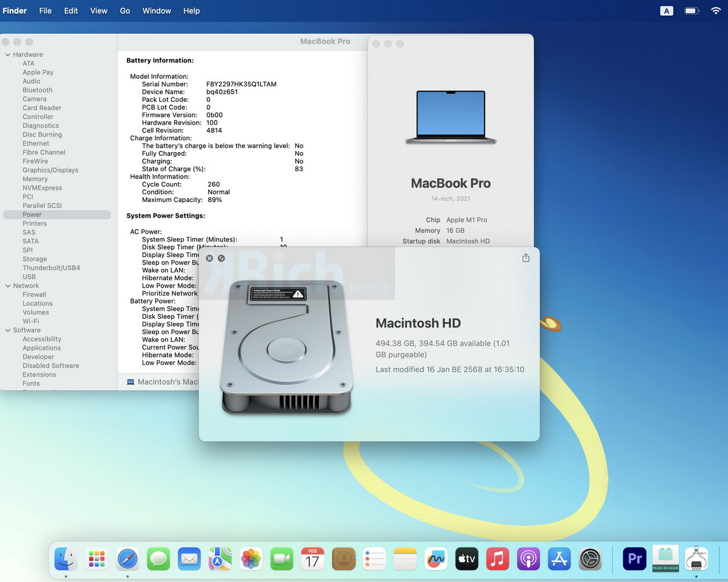This screenshot has width=728, height=582.
Task: Click the battery status icon in menu bar
Action: [x=692, y=11]
